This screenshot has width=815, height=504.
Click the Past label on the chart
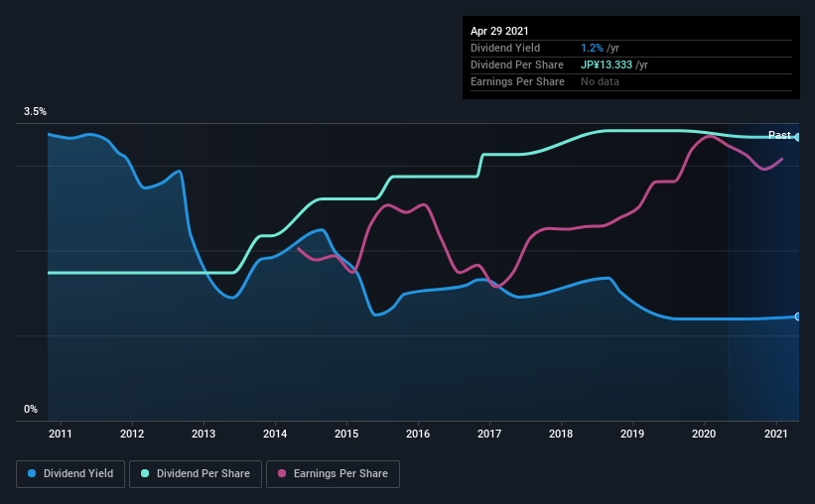[x=779, y=135]
